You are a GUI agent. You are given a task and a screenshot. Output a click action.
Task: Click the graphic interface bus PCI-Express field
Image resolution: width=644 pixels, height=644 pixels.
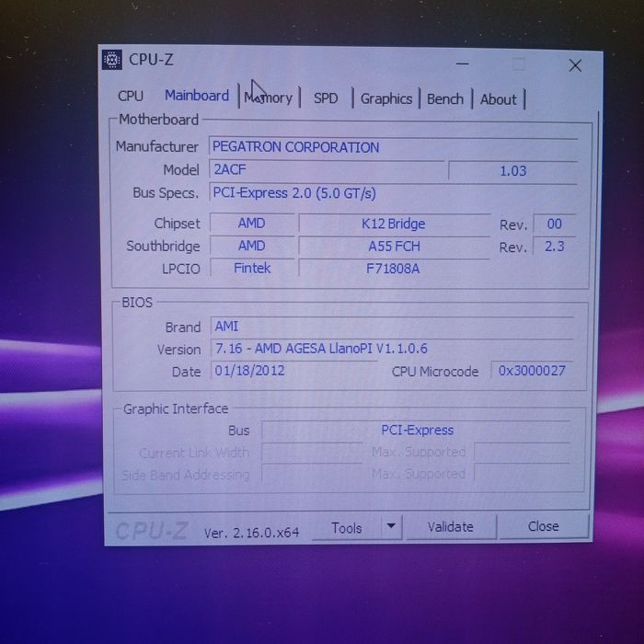pyautogui.click(x=417, y=430)
